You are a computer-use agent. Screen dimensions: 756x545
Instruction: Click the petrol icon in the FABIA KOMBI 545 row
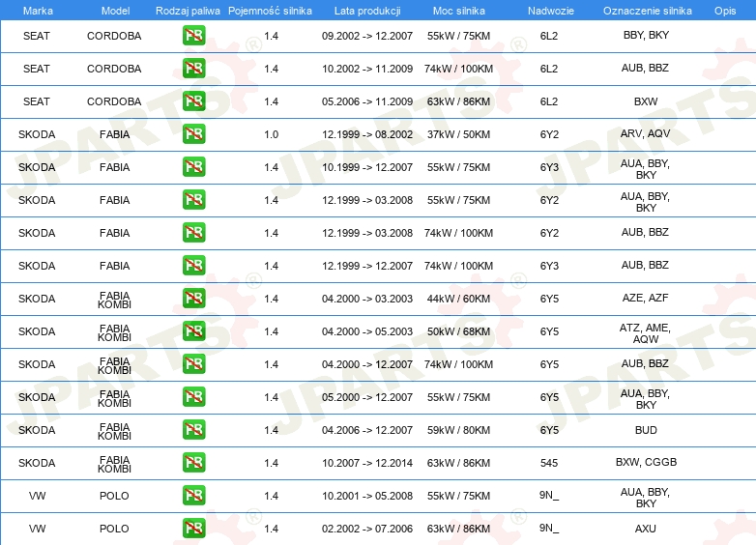(193, 463)
